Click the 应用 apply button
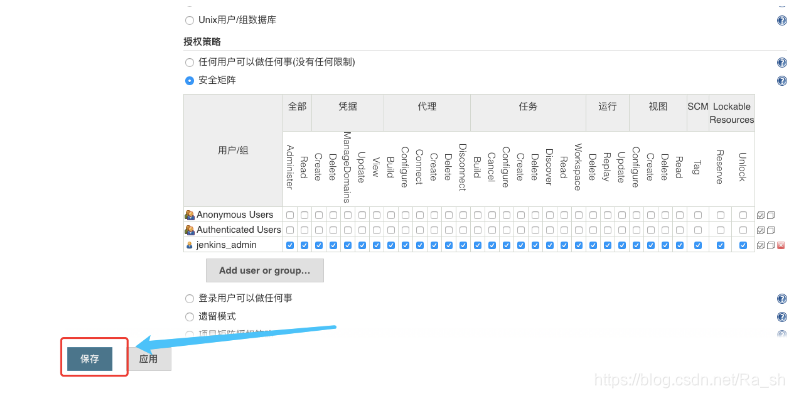This screenshot has height=398, width=794. (148, 359)
